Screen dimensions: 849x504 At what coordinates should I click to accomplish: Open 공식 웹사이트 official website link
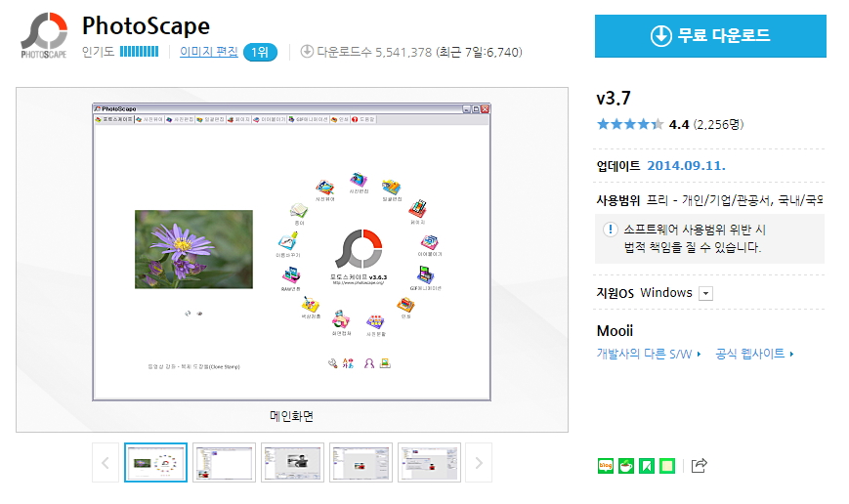[x=754, y=354]
